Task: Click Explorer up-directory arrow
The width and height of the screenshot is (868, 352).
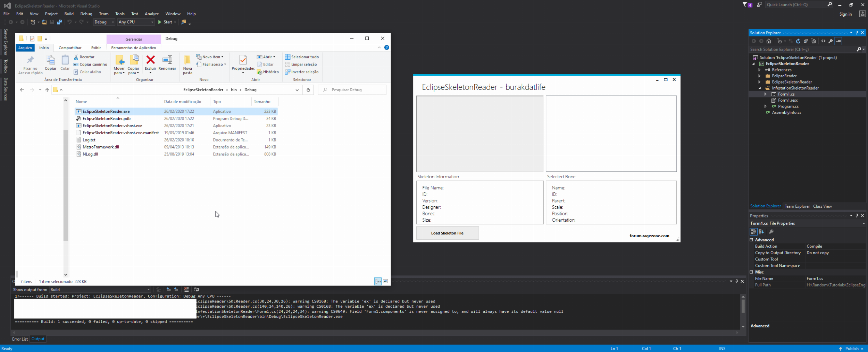Action: (x=47, y=90)
